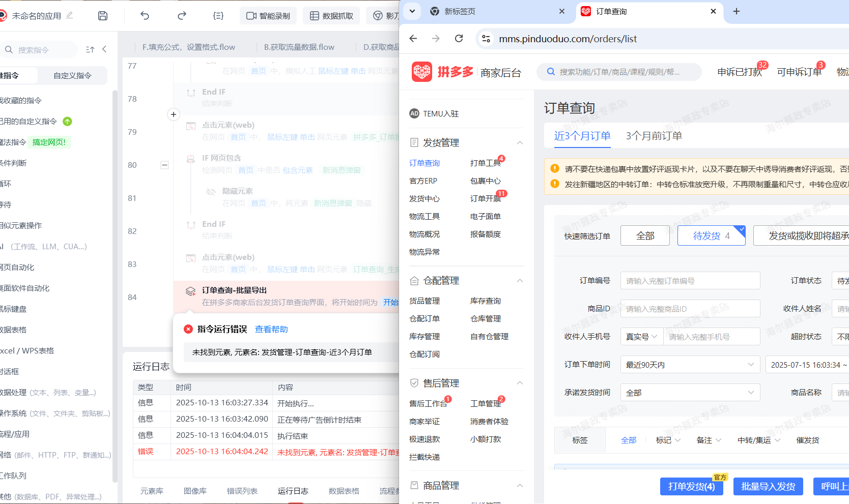Click the address bar URL mms.pinduoduo.com

click(x=568, y=39)
